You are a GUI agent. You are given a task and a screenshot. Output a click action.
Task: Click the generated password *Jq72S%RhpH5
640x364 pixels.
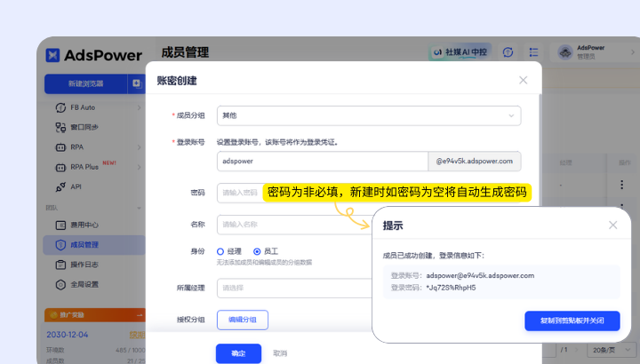pyautogui.click(x=451, y=288)
